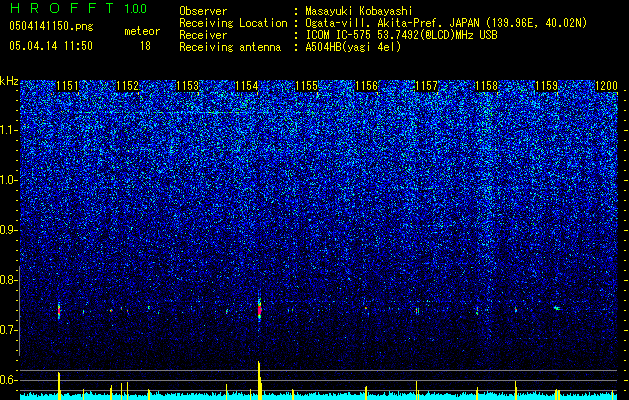Click the observer name Masayuki Kobayashi
The image size is (629, 400).
(359, 11)
